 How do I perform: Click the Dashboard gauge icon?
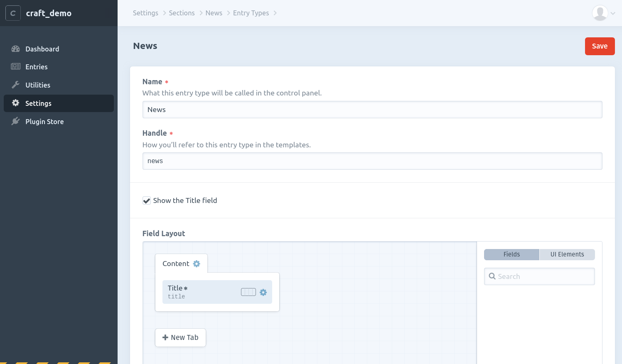click(x=16, y=49)
